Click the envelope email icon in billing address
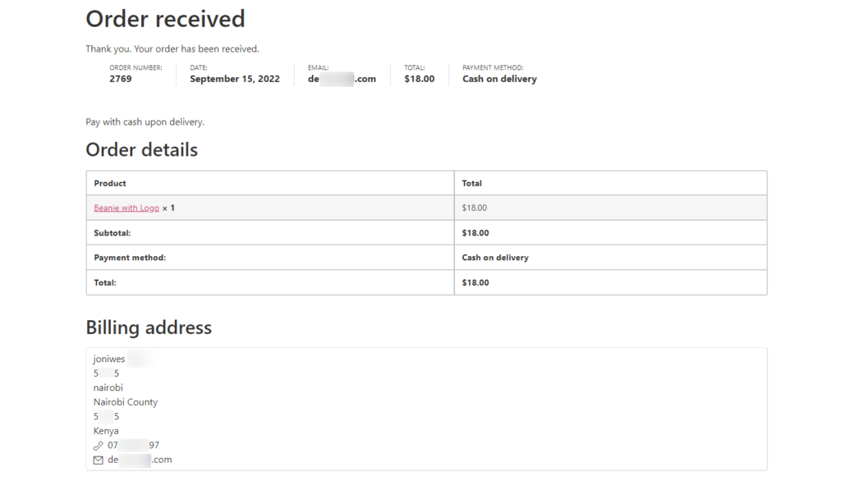Image resolution: width=841 pixels, height=504 pixels. coord(99,460)
